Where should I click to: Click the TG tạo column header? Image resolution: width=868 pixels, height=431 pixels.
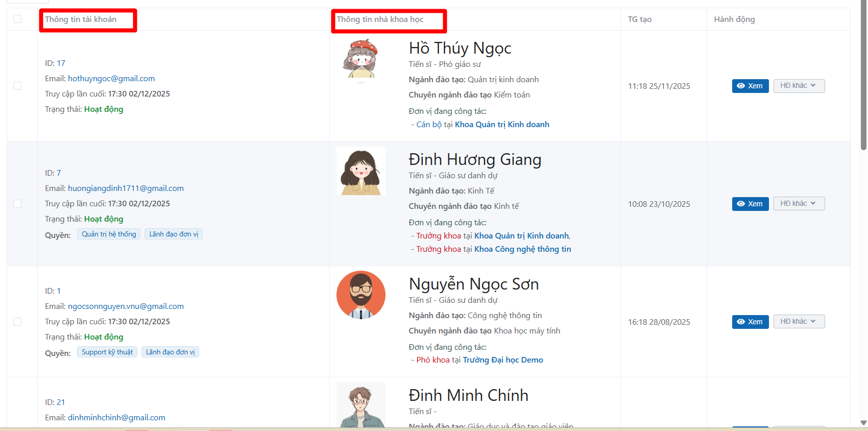[639, 19]
